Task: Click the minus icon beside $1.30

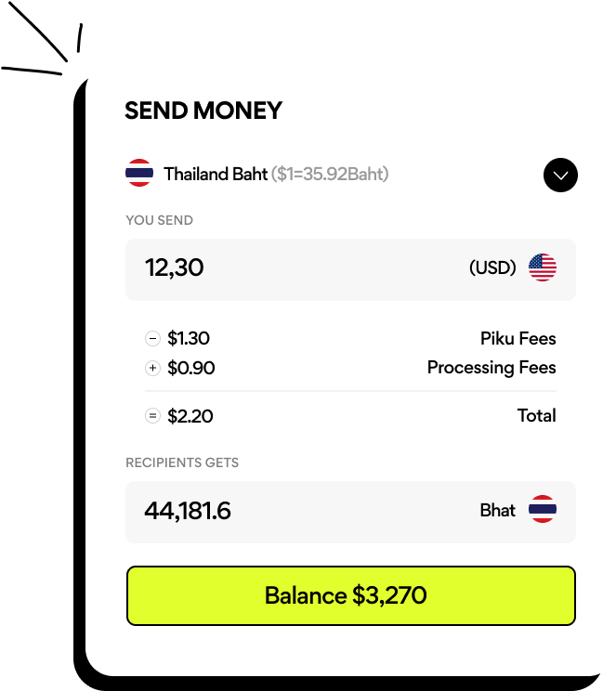Action: (153, 339)
